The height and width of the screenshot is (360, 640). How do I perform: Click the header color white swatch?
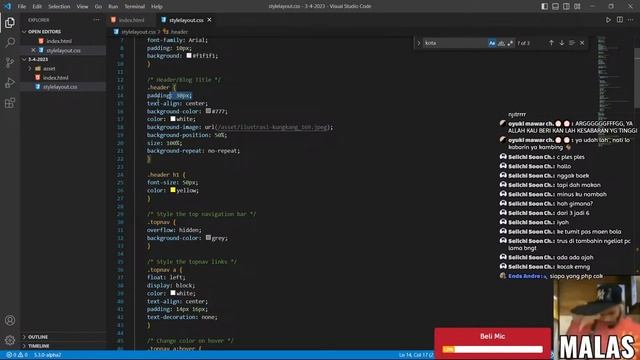[173, 119]
